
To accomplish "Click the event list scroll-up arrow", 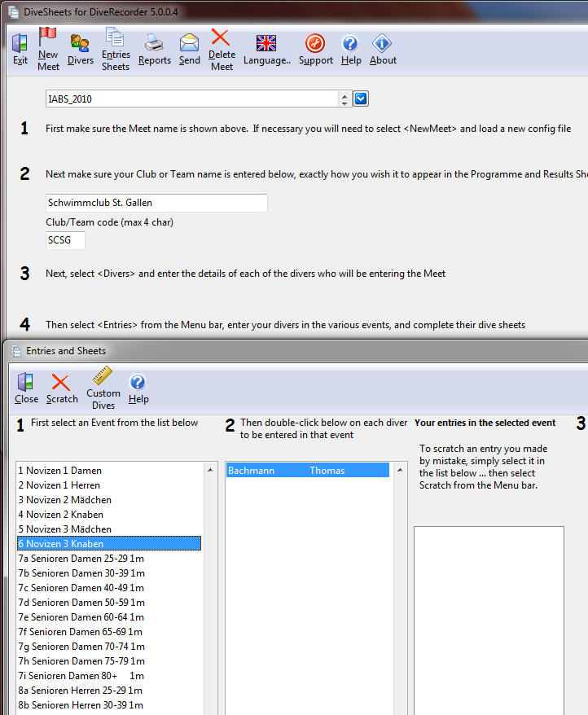I will tap(210, 470).
